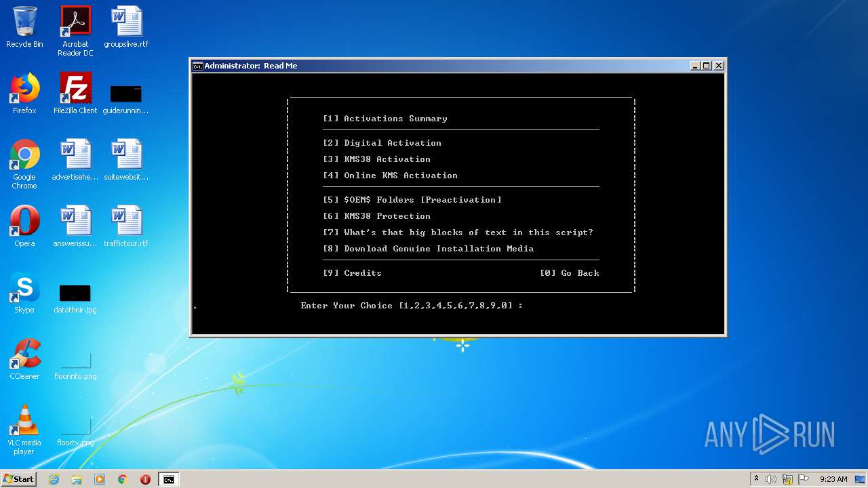This screenshot has width=868, height=488.
Task: Launch Opera from the desktop
Action: point(24,227)
